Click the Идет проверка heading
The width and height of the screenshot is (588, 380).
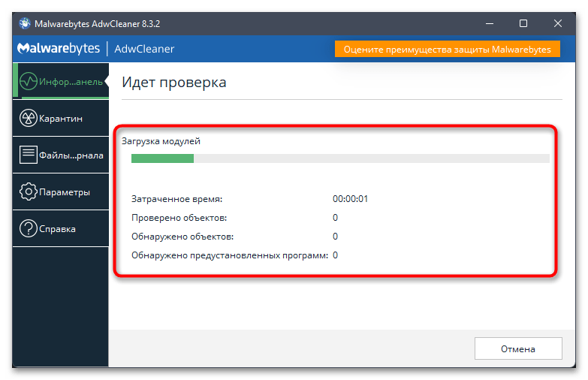point(174,82)
